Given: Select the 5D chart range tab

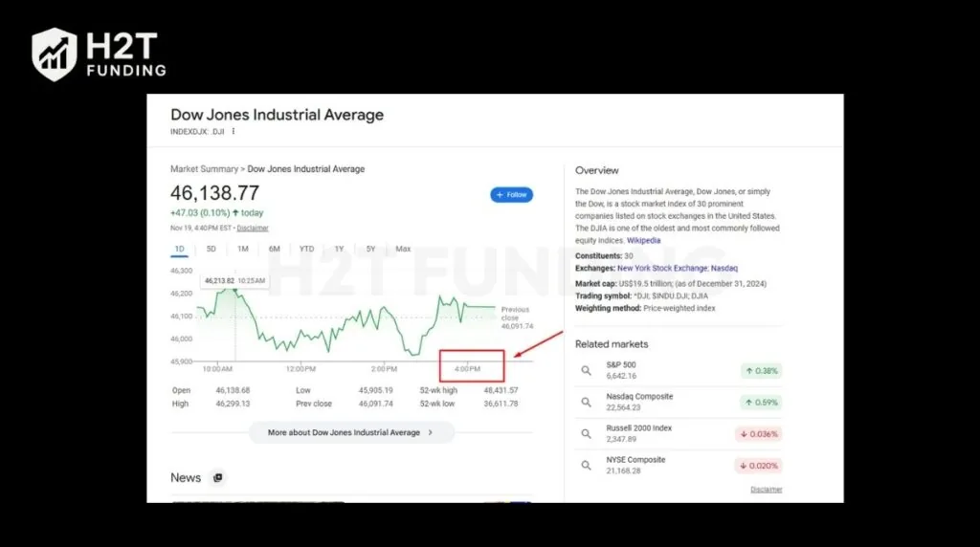Looking at the screenshot, I should coord(212,250).
